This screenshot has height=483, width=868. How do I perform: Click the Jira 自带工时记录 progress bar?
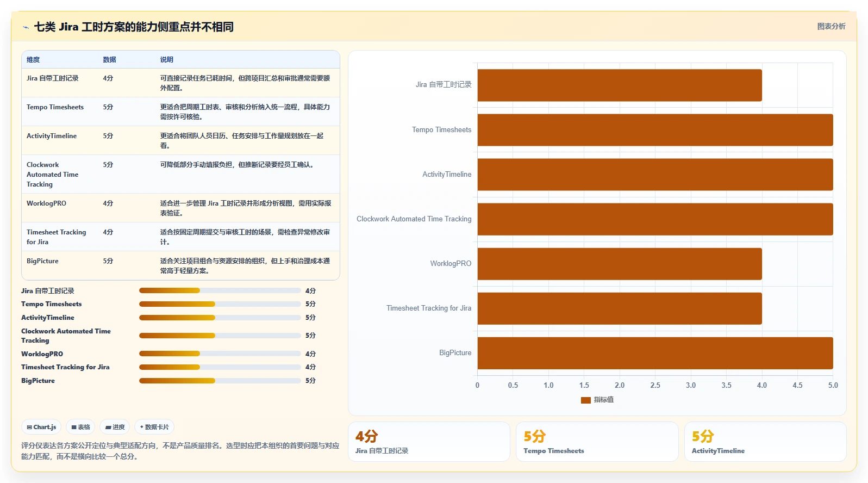220,290
